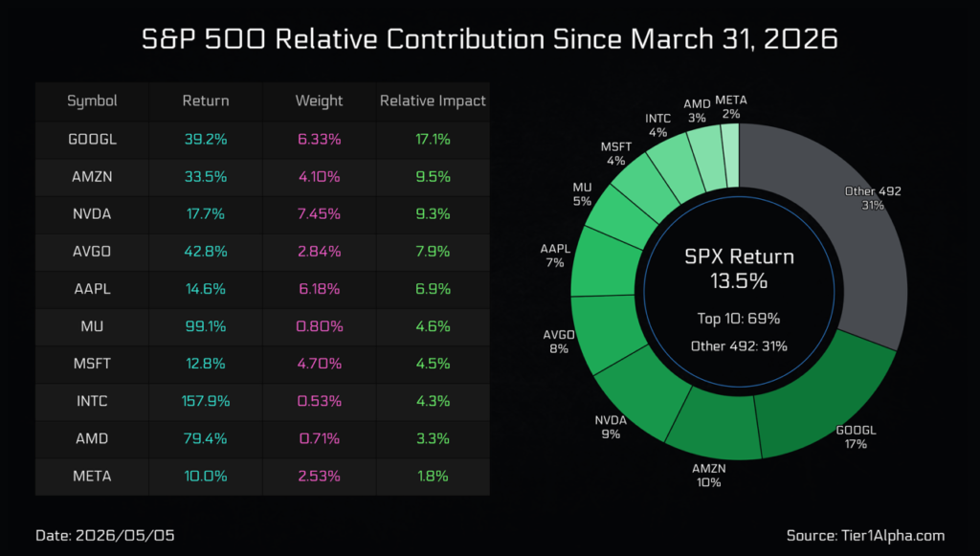Viewport: 980px width, 556px height.
Task: Click MSFT relative impact 4.5%
Action: [433, 364]
